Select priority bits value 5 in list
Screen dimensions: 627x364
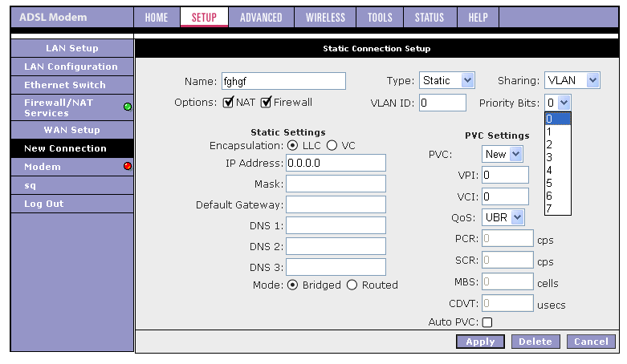(x=558, y=183)
